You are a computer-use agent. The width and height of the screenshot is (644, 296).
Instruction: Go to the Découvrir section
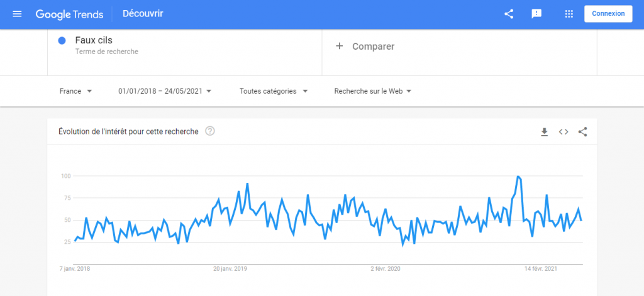[x=145, y=14]
